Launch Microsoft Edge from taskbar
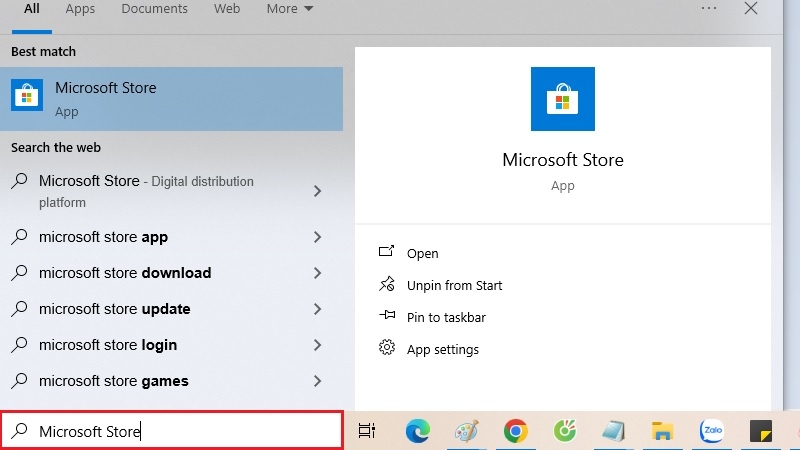The image size is (800, 450). click(x=418, y=431)
